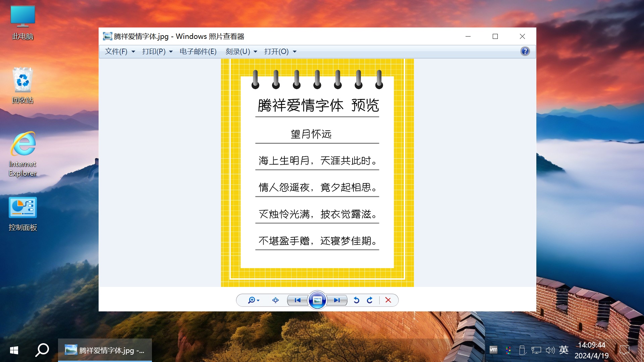Click the zoom magnifier icon

[x=252, y=300]
